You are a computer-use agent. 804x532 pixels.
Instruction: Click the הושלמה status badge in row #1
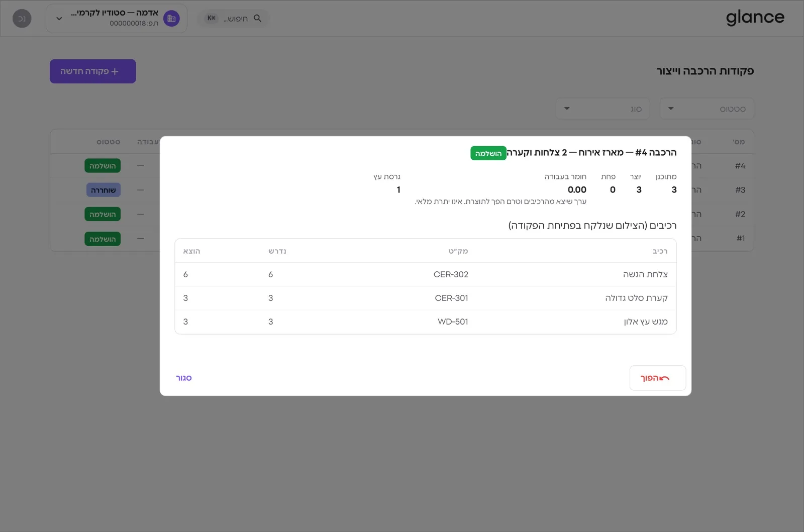click(x=103, y=239)
